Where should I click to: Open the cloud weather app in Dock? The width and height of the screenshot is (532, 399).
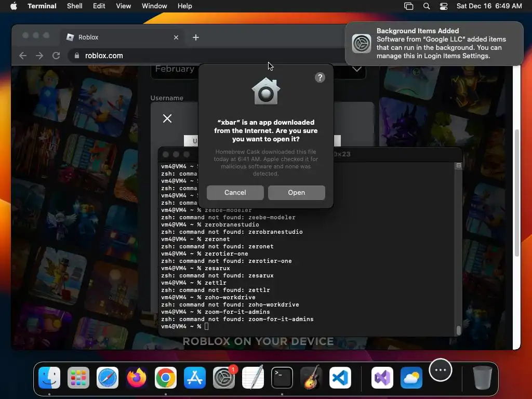point(411,378)
